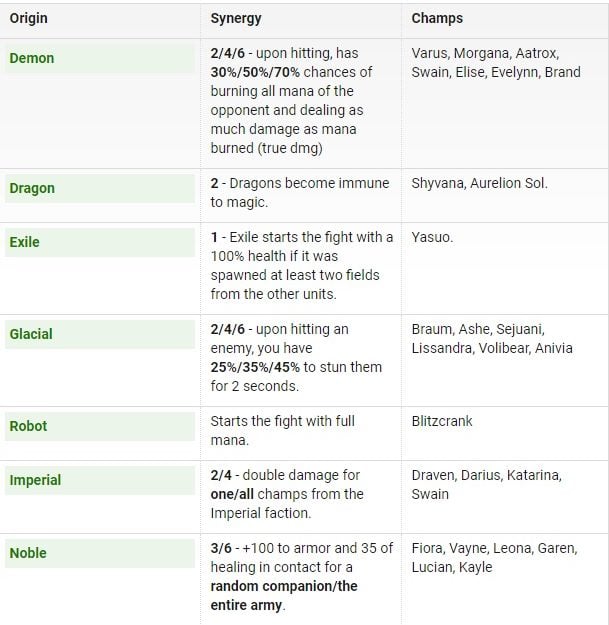The width and height of the screenshot is (609, 625).
Task: Click the Imperial double damage synergy text
Action: (287, 494)
